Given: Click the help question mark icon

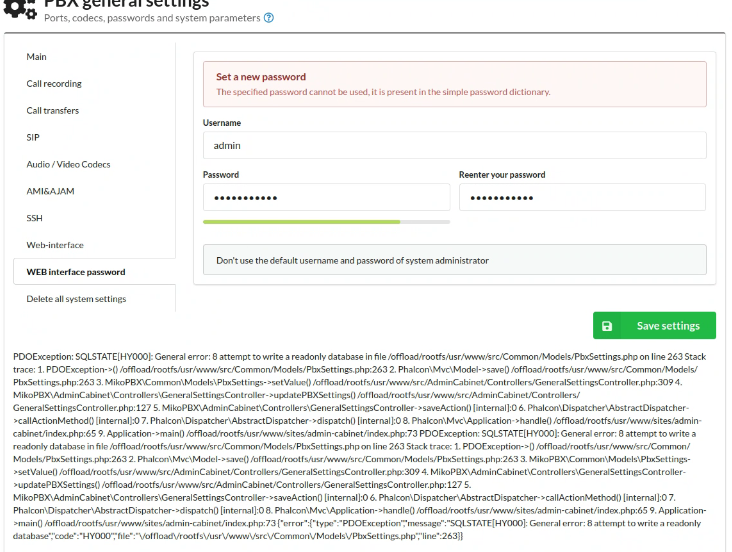Looking at the screenshot, I should (269, 18).
